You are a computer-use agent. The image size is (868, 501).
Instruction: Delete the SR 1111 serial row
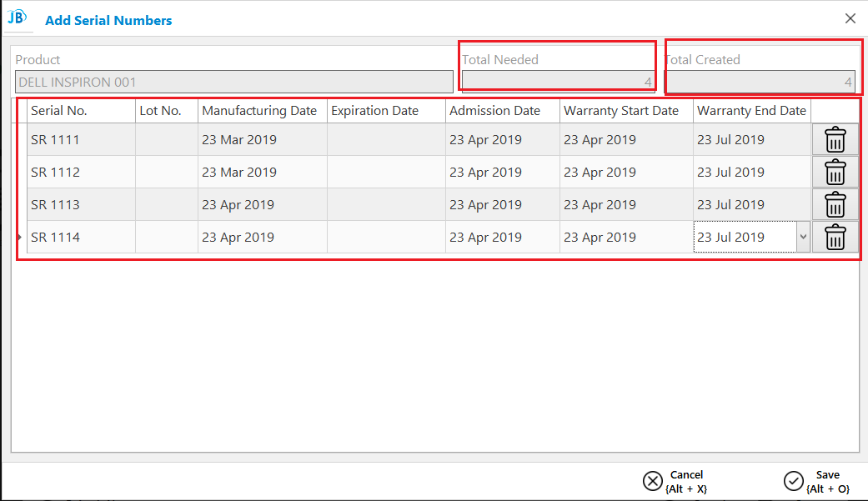[835, 139]
